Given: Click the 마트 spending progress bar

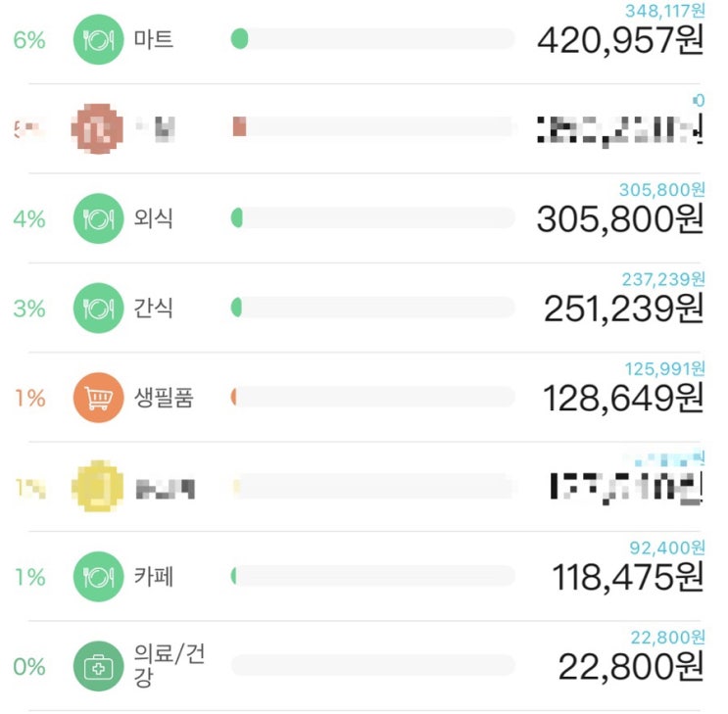Looking at the screenshot, I should point(373,38).
